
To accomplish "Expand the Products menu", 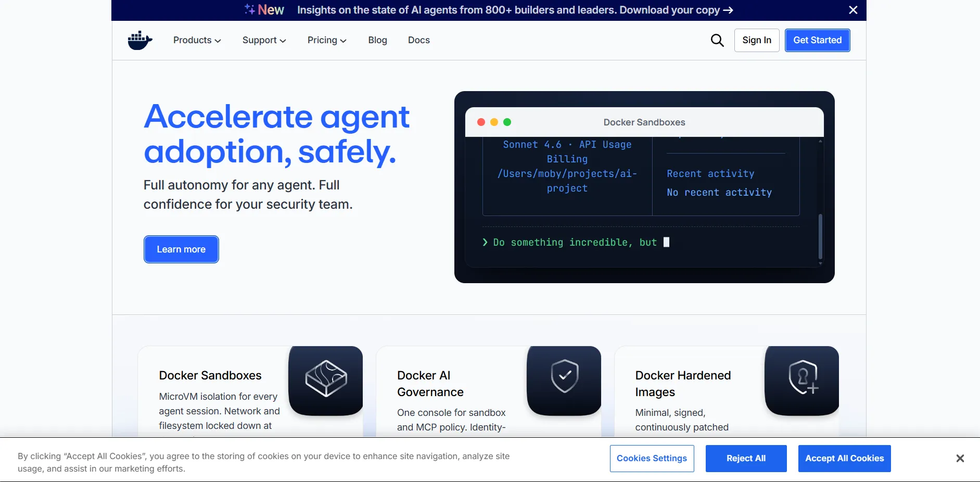I will pos(197,40).
